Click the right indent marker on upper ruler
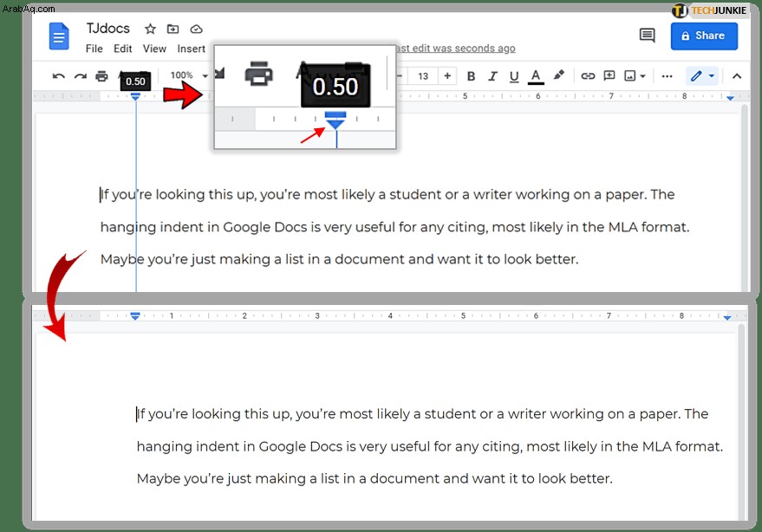762x532 pixels. [x=730, y=98]
